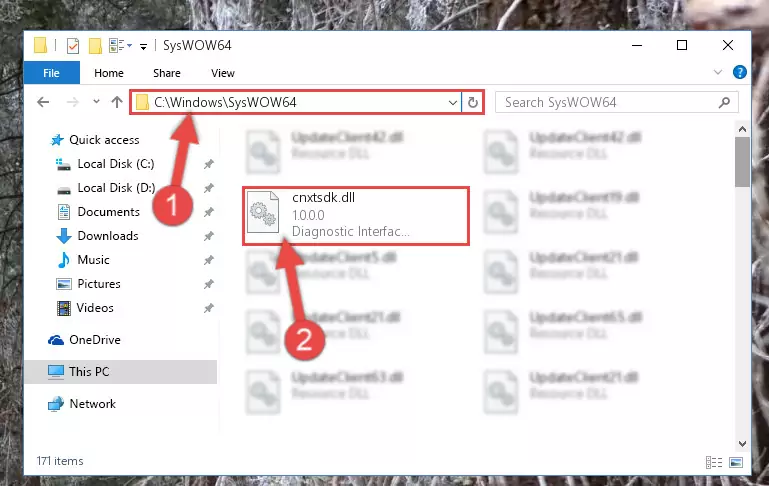Open the Home ribbon tab
The image size is (769, 486).
coord(109,73)
